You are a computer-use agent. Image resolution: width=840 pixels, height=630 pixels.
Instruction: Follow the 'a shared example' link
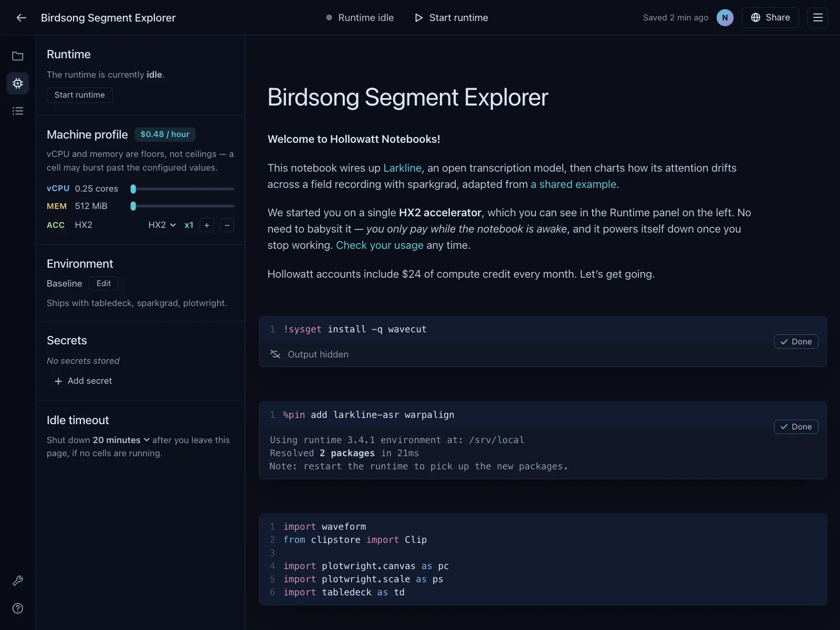573,184
